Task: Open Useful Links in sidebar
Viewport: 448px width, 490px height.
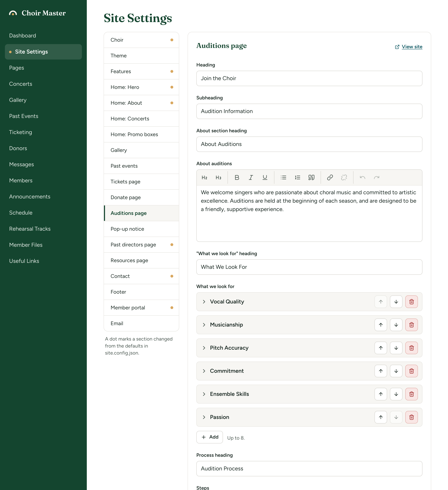Action: (x=43, y=261)
